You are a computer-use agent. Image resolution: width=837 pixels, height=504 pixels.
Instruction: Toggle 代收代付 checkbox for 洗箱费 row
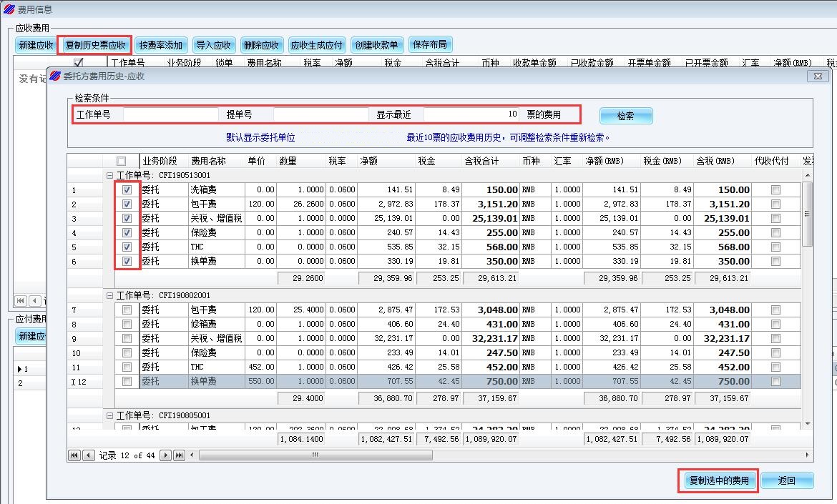pyautogui.click(x=775, y=190)
